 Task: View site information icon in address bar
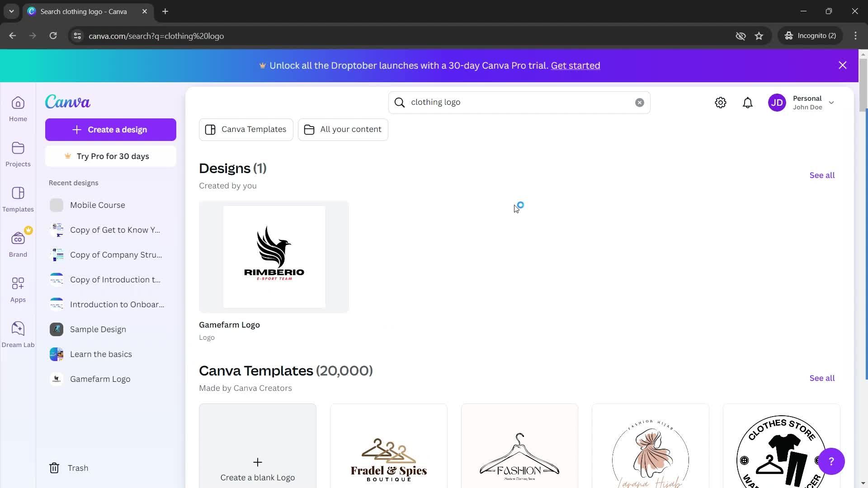77,36
